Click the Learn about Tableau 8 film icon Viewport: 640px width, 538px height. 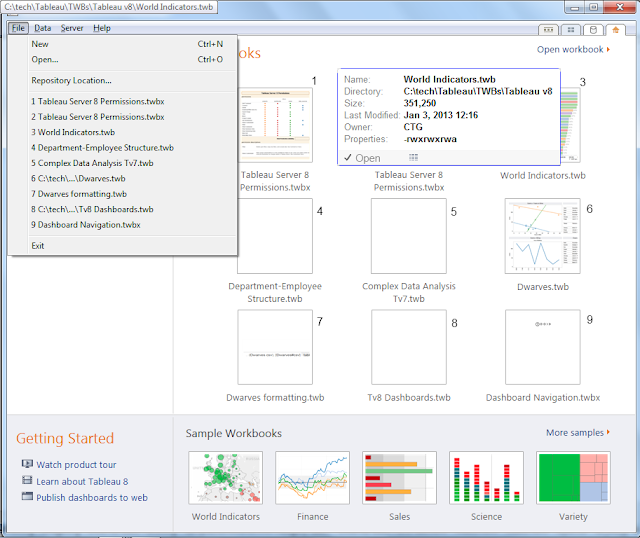[27, 480]
